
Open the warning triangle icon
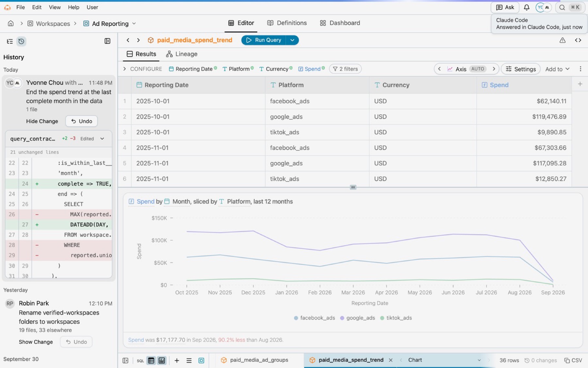[562, 40]
